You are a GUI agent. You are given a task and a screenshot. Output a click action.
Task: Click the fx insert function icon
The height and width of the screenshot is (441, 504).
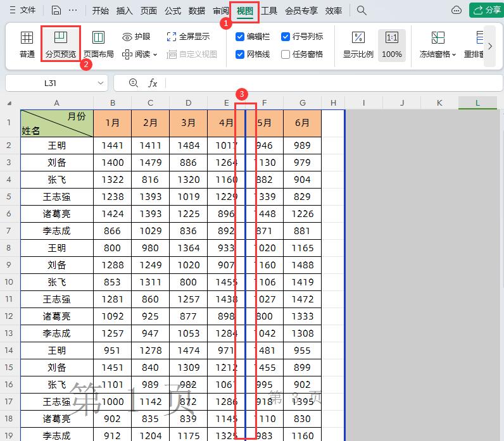pos(153,83)
